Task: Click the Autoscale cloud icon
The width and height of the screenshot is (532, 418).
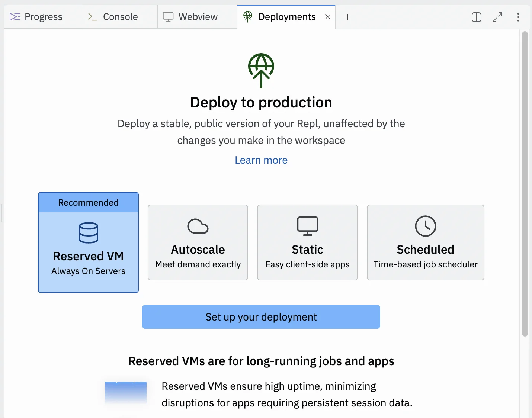Action: point(198,226)
